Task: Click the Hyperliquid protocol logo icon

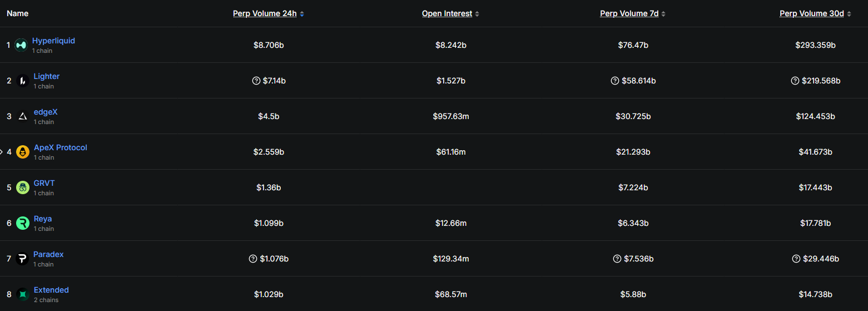Action: click(x=21, y=45)
